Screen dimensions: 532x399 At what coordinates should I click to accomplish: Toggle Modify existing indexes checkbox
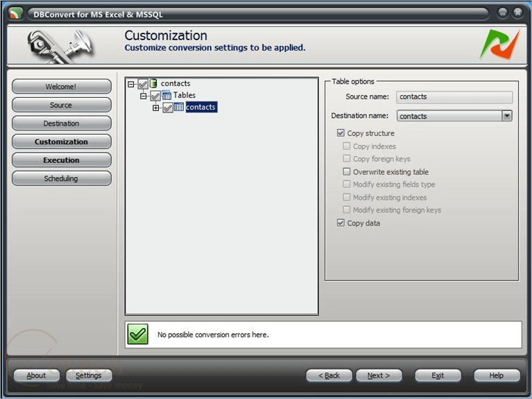(x=346, y=197)
